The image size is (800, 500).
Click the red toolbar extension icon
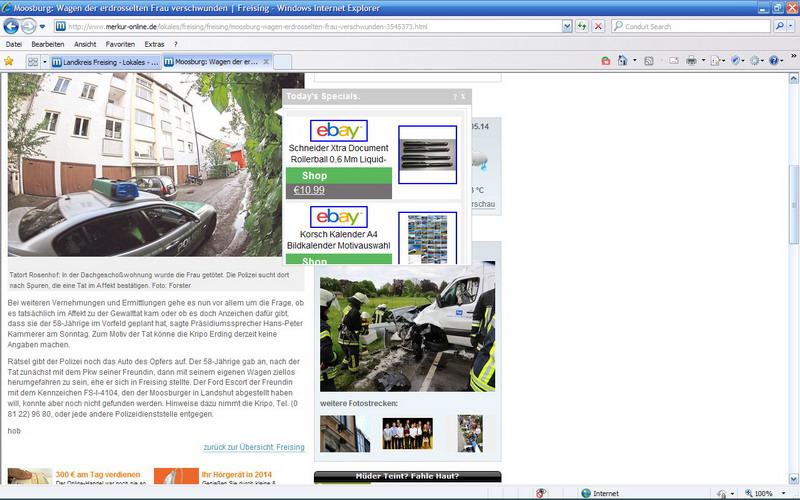[606, 61]
